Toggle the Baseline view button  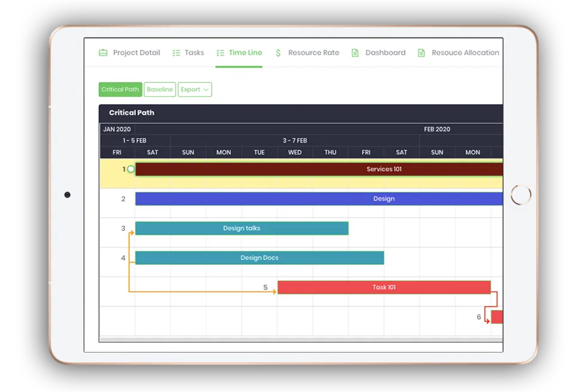(160, 90)
